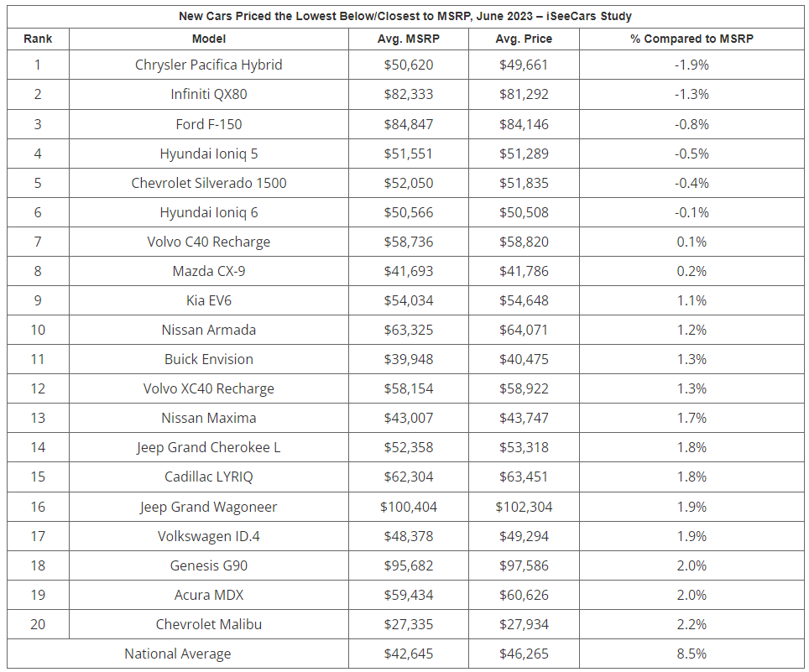This screenshot has height=672, width=809.
Task: Click the Cadillac LYRIQ model cell
Action: pyautogui.click(x=208, y=477)
